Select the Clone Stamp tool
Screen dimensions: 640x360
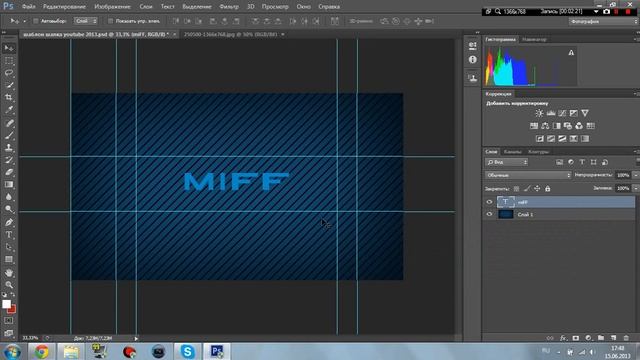[x=9, y=147]
